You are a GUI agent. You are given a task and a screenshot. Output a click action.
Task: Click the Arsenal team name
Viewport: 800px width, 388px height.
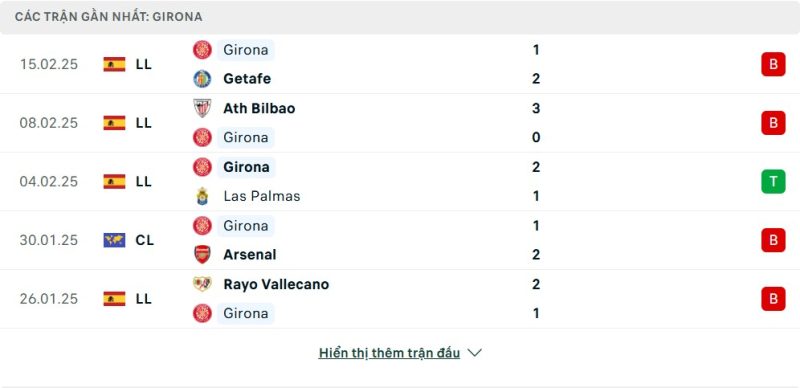249,254
